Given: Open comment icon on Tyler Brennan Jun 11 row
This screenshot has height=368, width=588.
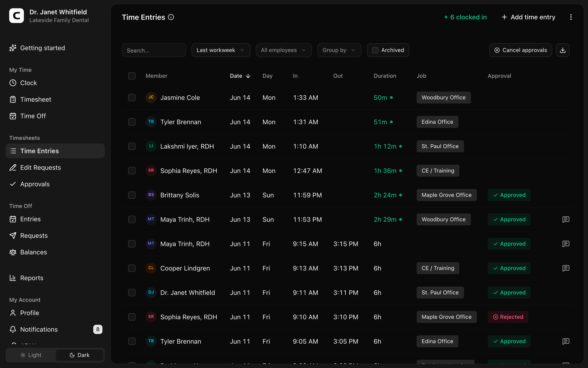Looking at the screenshot, I should click(566, 341).
